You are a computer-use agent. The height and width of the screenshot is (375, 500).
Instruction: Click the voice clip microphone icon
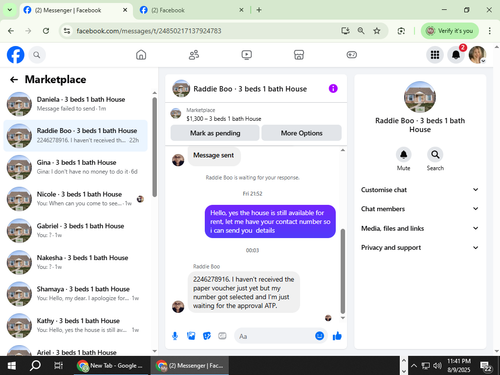175,336
